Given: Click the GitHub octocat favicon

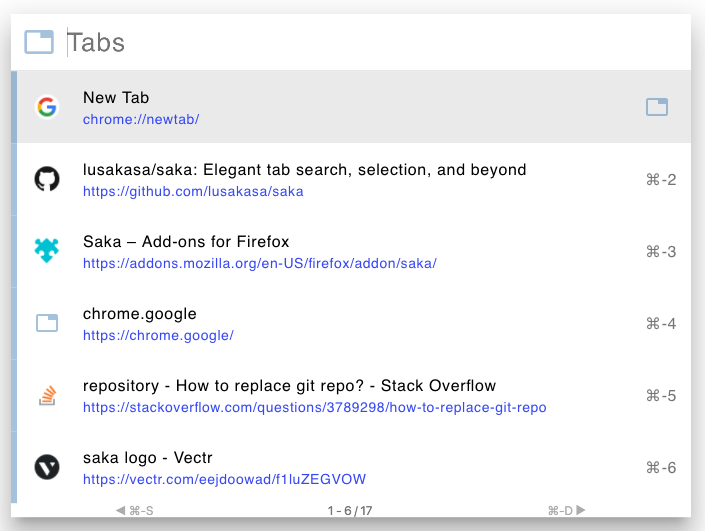Looking at the screenshot, I should pos(47,179).
